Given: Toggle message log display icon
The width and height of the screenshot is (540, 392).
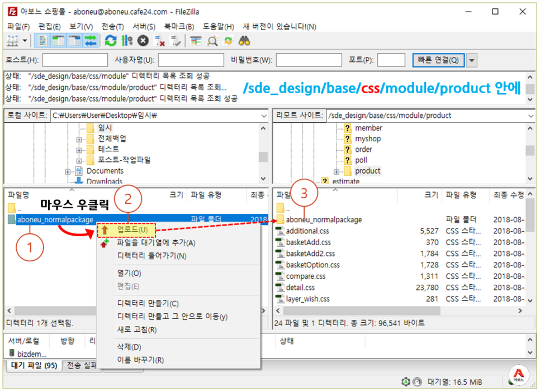Looking at the screenshot, I should 42,41.
